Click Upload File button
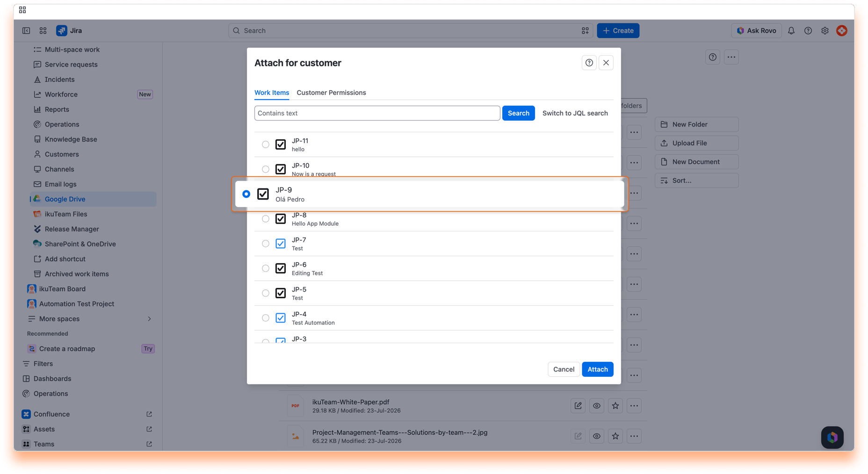Image resolution: width=868 pixels, height=474 pixels. [696, 143]
